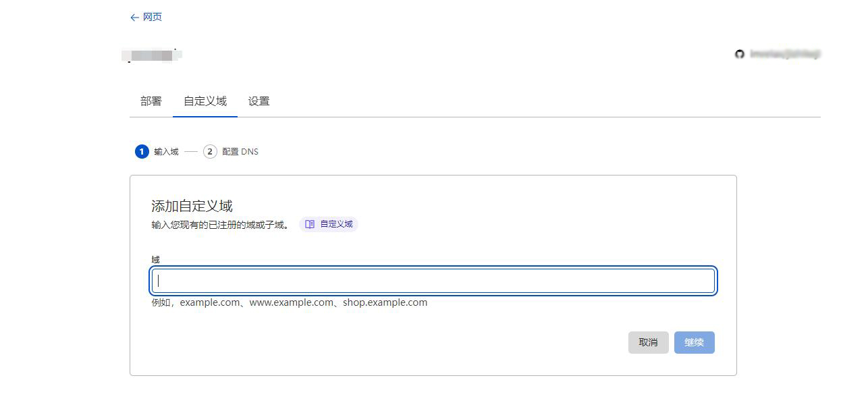Select the 自定义域 tab
The width and height of the screenshot is (868, 405).
click(205, 101)
